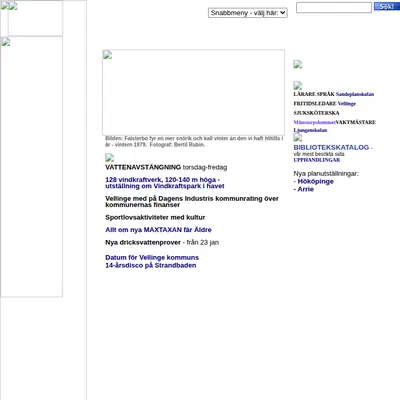The height and width of the screenshot is (400, 400).
Task: Focus the search text field
Action: (334, 7)
